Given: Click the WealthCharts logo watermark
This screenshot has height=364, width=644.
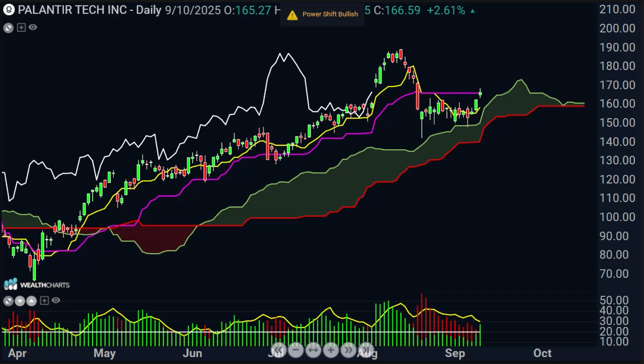Looking at the screenshot, I should 37,285.
